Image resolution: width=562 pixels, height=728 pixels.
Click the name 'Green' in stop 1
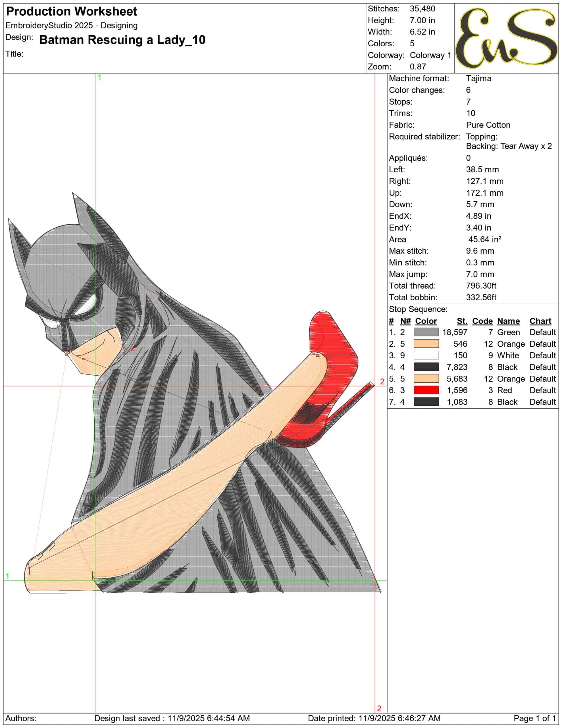pyautogui.click(x=508, y=332)
